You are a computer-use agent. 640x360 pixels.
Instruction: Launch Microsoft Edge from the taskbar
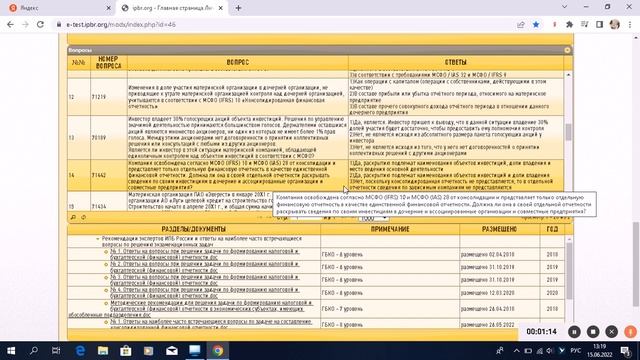coord(80,351)
